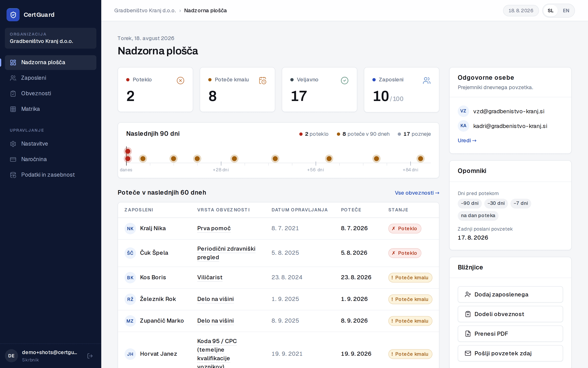Screen dimensions: 588x368
Task: Click the Dodaj zaposlenega button
Action: click(510, 294)
